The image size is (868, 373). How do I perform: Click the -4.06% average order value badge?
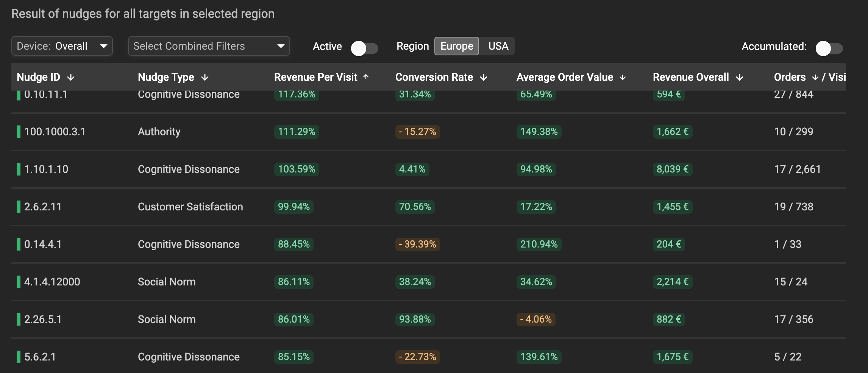(x=536, y=319)
